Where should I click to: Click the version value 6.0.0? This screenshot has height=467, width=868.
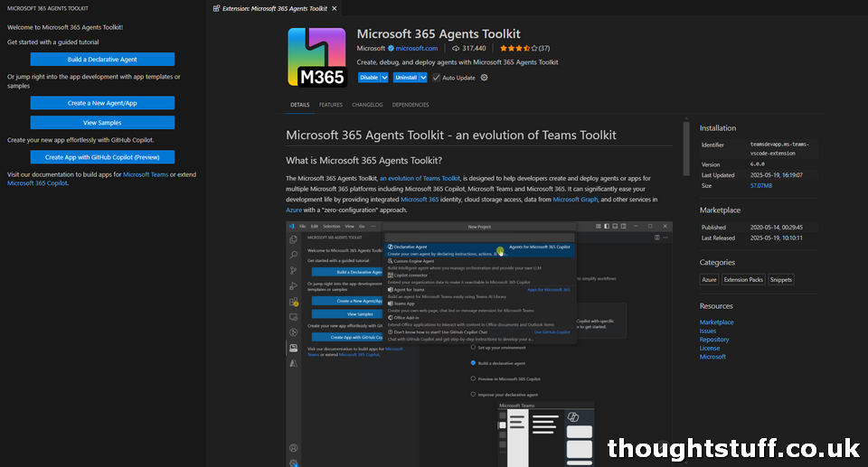[x=758, y=164]
